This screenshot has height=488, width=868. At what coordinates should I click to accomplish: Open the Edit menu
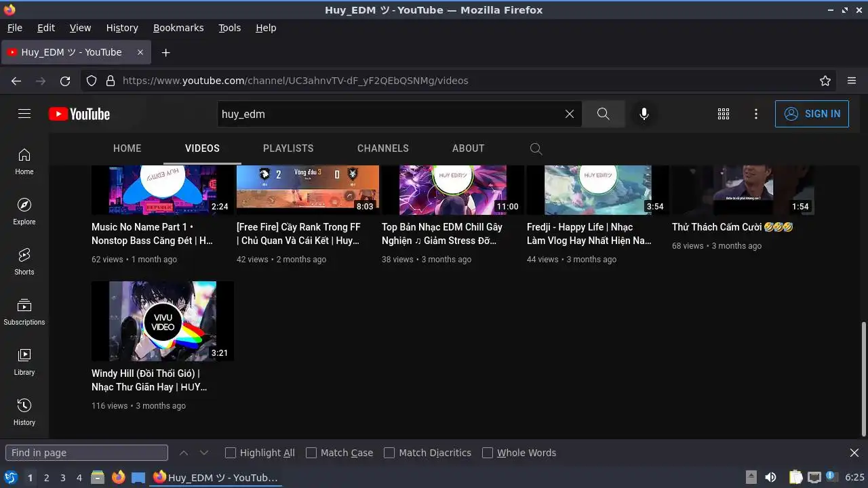click(x=46, y=28)
